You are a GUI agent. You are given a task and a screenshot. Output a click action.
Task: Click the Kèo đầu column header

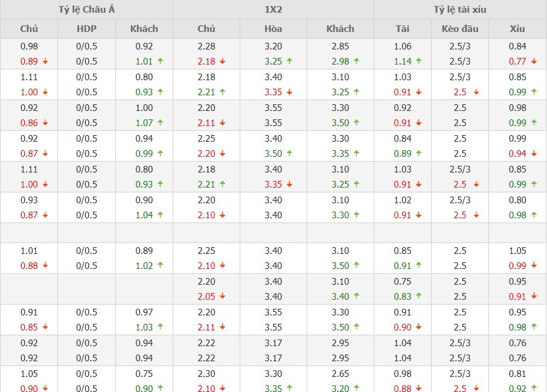tap(460, 28)
